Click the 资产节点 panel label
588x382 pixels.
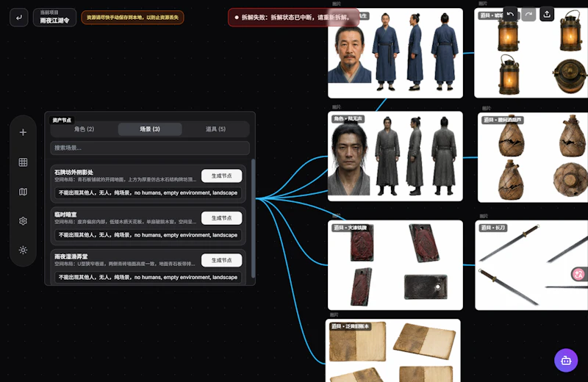pyautogui.click(x=62, y=120)
